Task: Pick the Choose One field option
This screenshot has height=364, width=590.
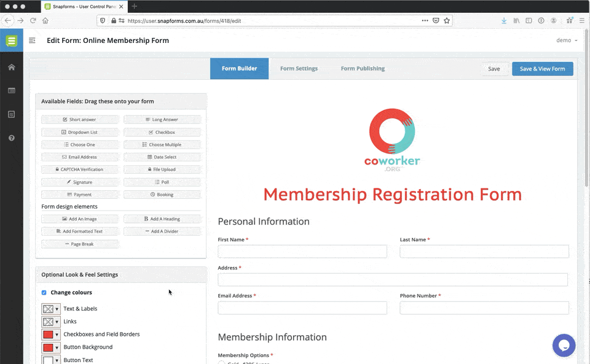Action: 80,145
